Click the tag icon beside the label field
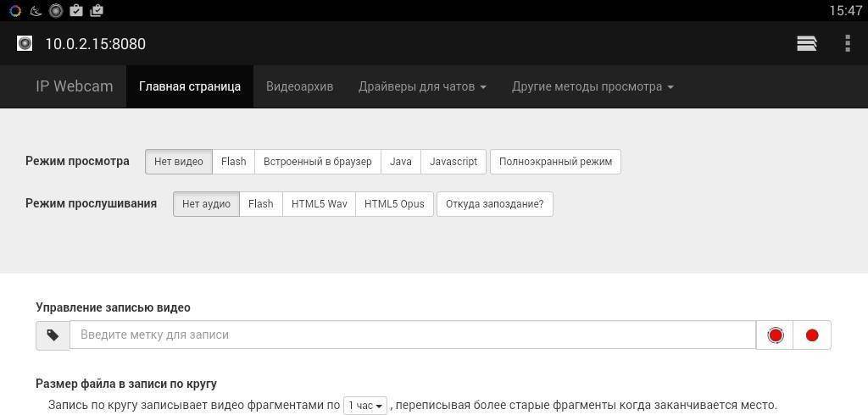Viewport: 868px width, 415px height. (x=53, y=335)
